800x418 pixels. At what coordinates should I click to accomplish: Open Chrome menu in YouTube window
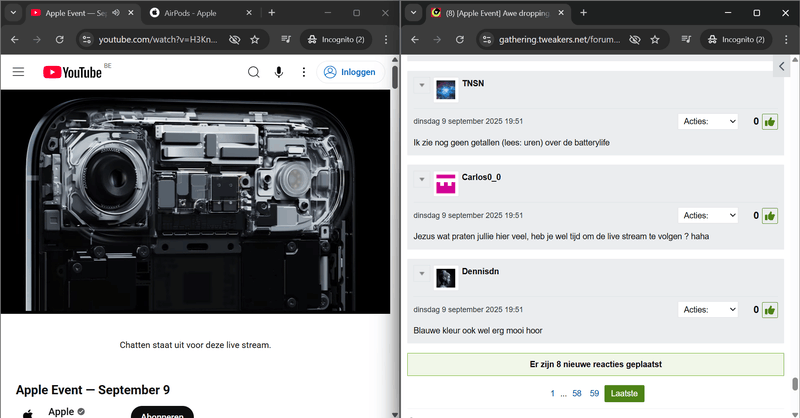(386, 39)
